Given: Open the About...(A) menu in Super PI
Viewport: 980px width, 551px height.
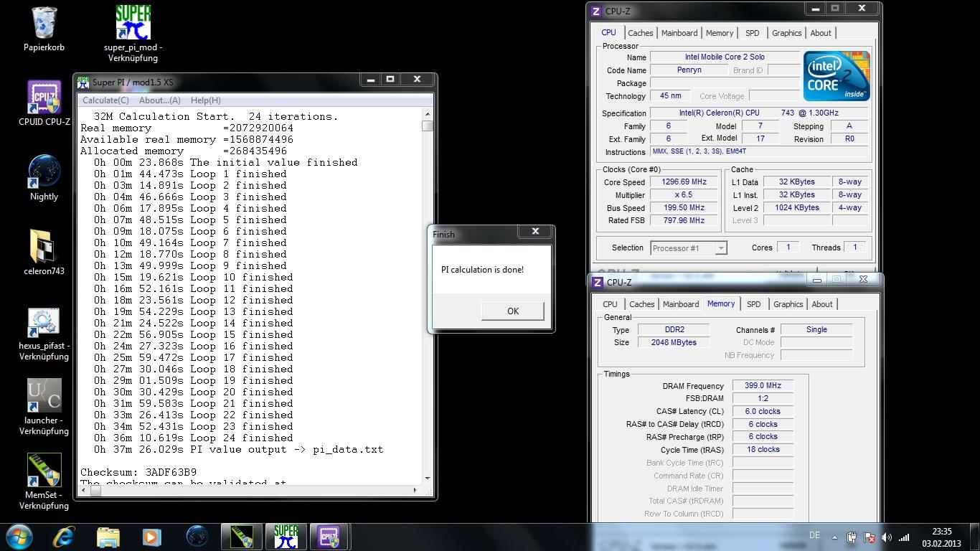Looking at the screenshot, I should pyautogui.click(x=159, y=100).
